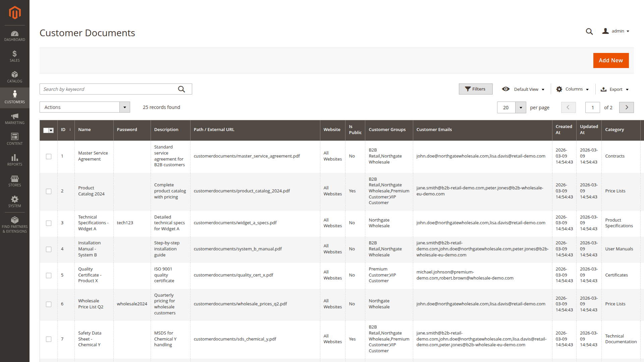Click the Add New button
The height and width of the screenshot is (362, 644).
tap(611, 60)
